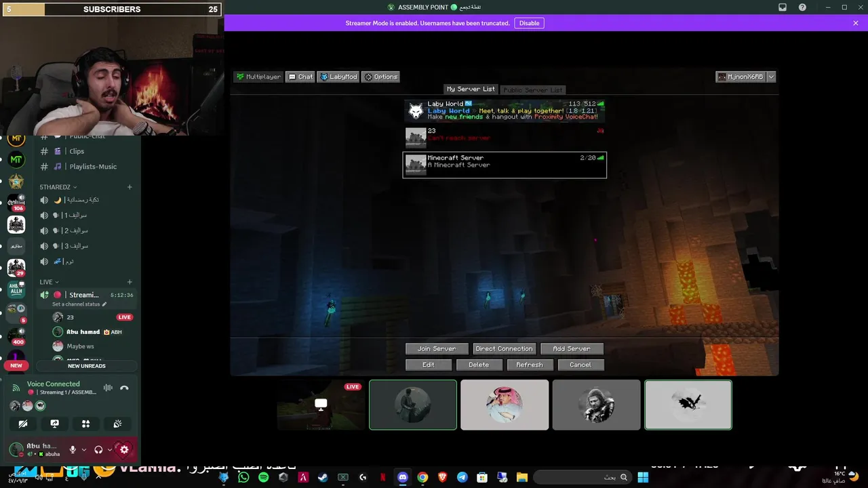Toggle the camera in the voice panel
Viewport: 868px width, 488px height.
[x=23, y=424]
